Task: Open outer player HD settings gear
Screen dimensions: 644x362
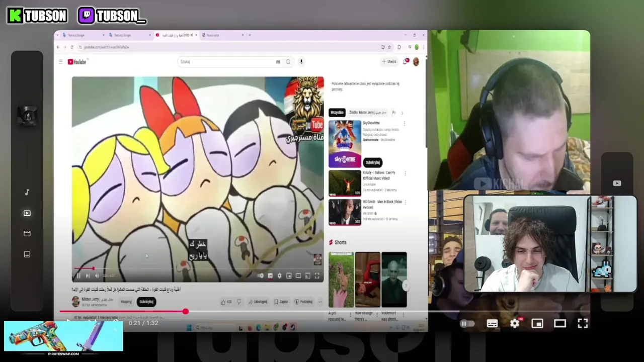Action: 515,324
